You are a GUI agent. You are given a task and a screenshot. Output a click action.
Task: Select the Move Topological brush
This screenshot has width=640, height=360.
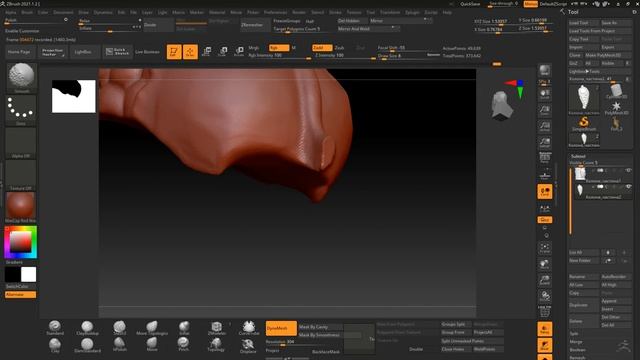coord(152,328)
